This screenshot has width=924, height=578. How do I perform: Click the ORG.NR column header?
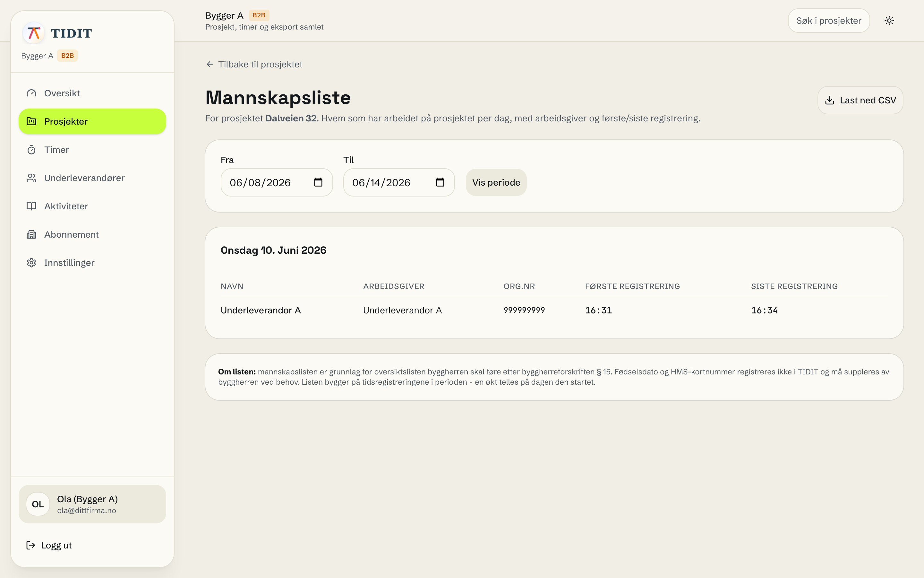coord(519,286)
